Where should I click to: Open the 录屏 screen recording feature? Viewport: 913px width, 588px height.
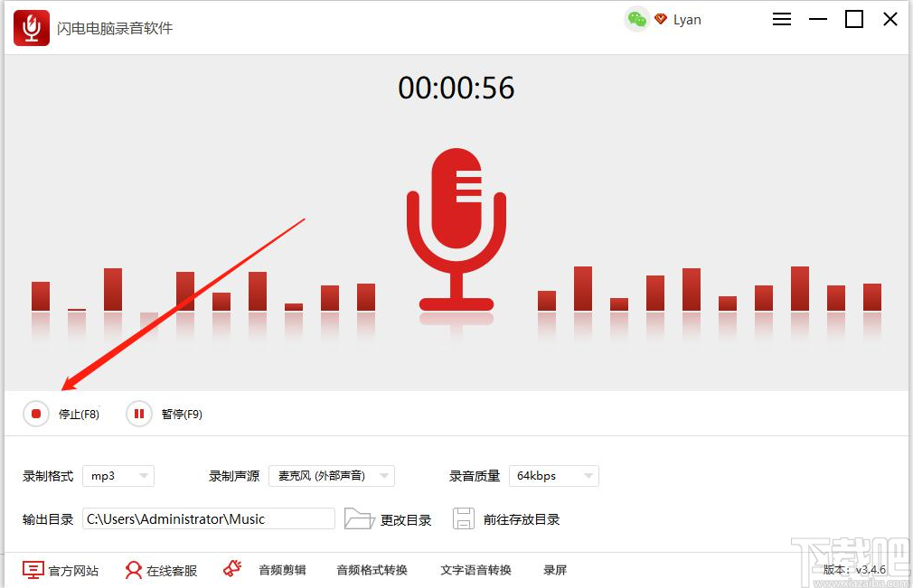click(554, 571)
